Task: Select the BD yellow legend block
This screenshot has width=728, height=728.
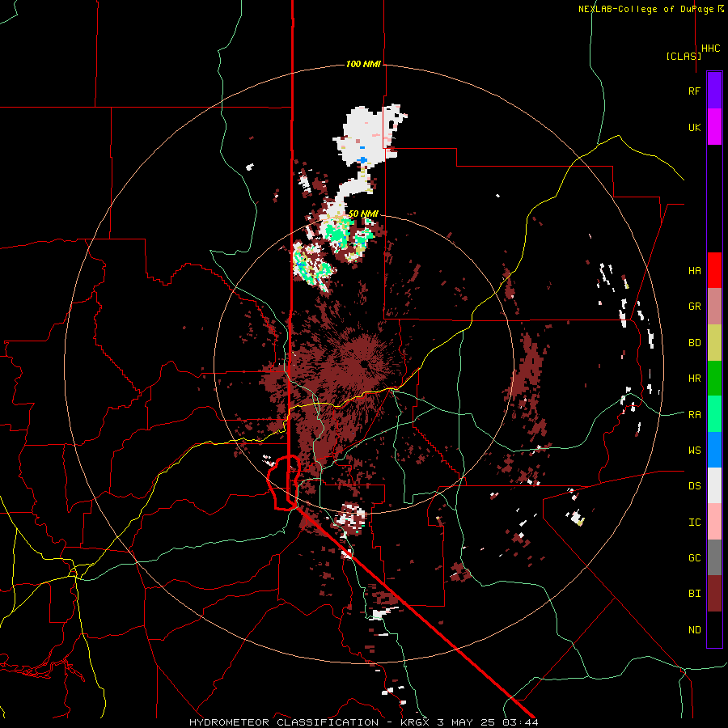Action: pos(714,343)
